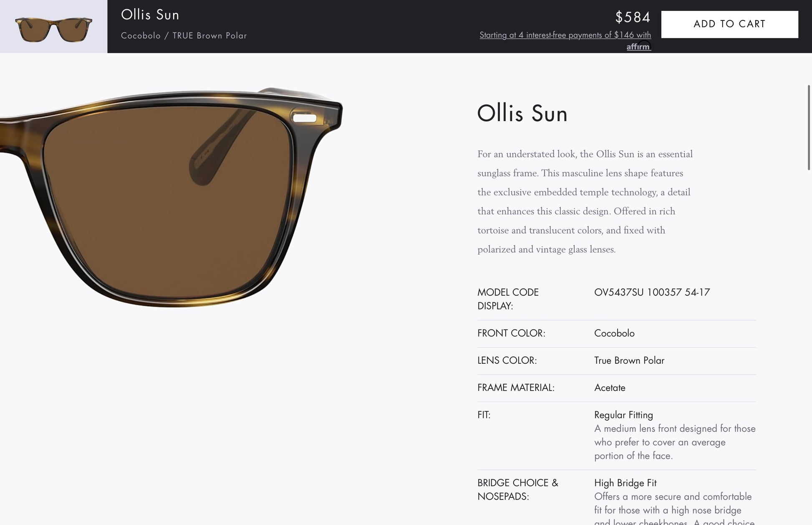Click the Acetate frame material value
812x525 pixels.
click(610, 388)
